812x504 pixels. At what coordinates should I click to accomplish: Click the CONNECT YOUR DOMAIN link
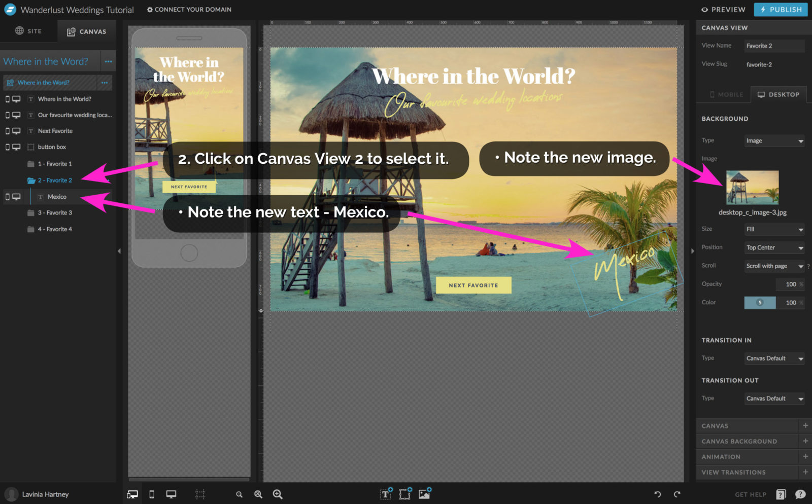click(189, 9)
